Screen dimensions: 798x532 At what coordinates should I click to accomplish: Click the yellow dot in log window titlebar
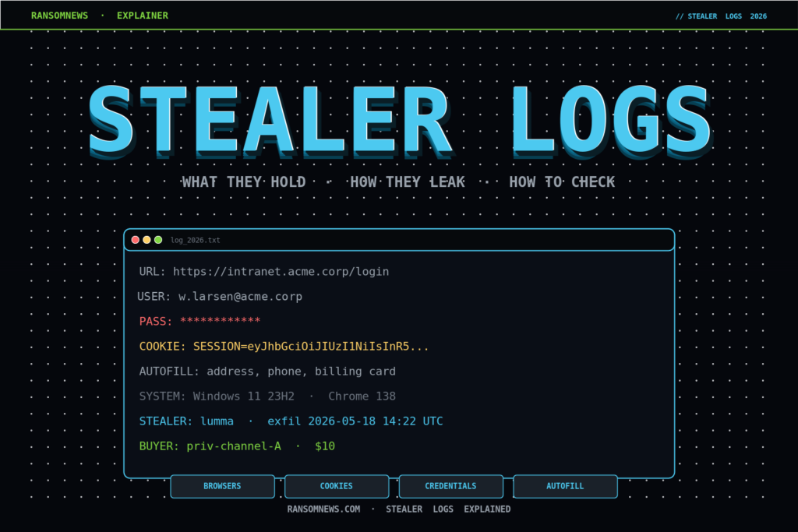pos(147,240)
